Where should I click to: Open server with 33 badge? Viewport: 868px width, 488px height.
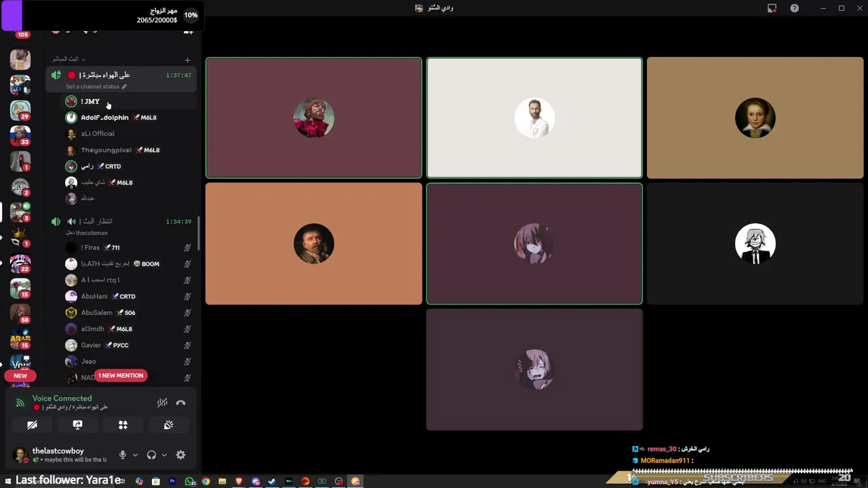[x=20, y=136]
